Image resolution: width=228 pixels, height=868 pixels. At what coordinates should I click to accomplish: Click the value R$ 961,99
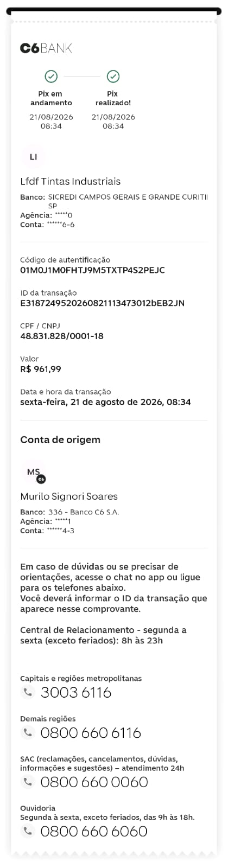coord(41,369)
